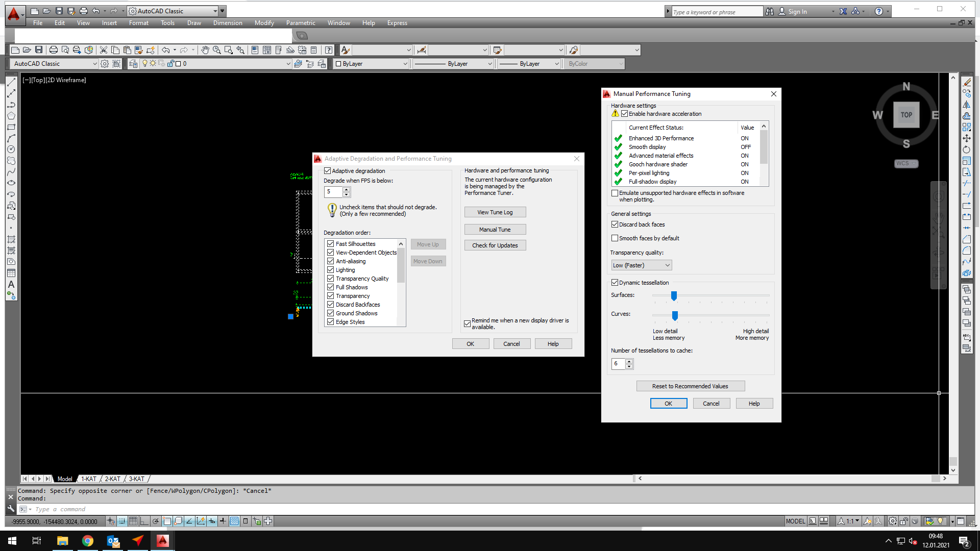Viewport: 980px width, 551px height.
Task: Switch to the 2-KAT layout tab
Action: (x=112, y=479)
